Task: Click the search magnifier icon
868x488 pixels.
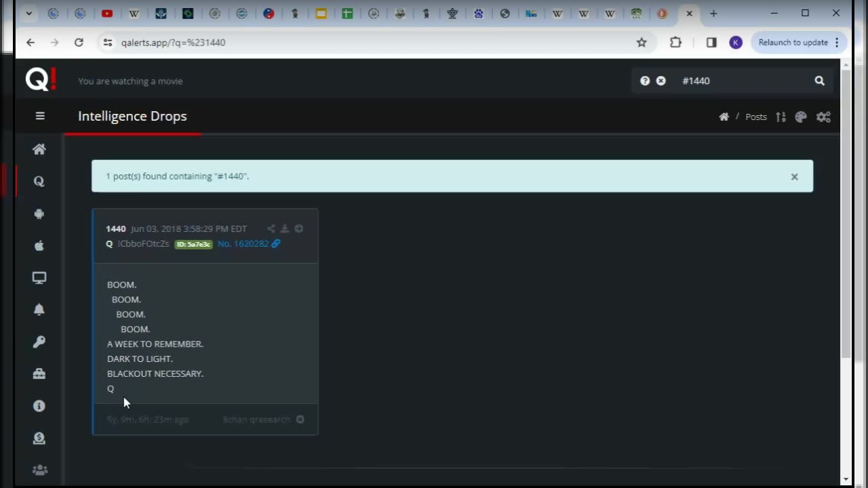Action: pos(819,81)
